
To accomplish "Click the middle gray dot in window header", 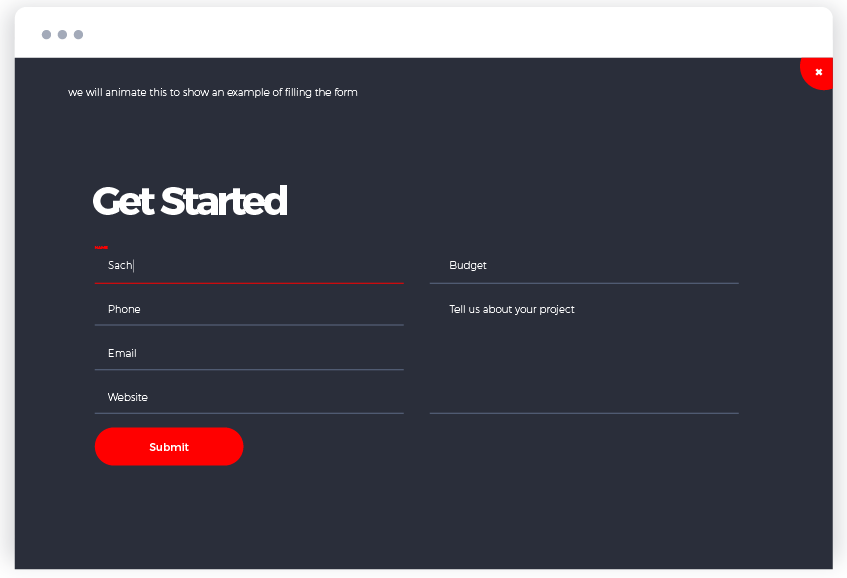I will click(63, 35).
